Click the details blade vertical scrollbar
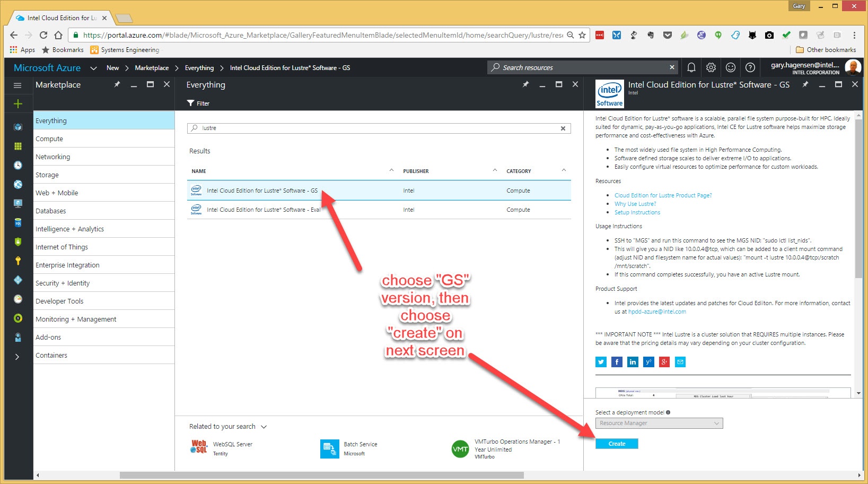This screenshot has width=868, height=484. 858,199
